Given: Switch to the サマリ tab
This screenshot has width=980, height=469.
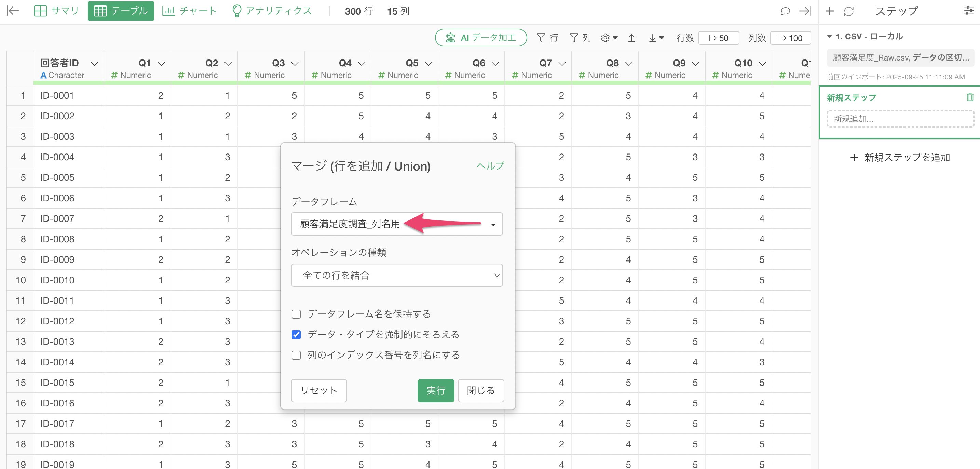Looking at the screenshot, I should (x=56, y=11).
